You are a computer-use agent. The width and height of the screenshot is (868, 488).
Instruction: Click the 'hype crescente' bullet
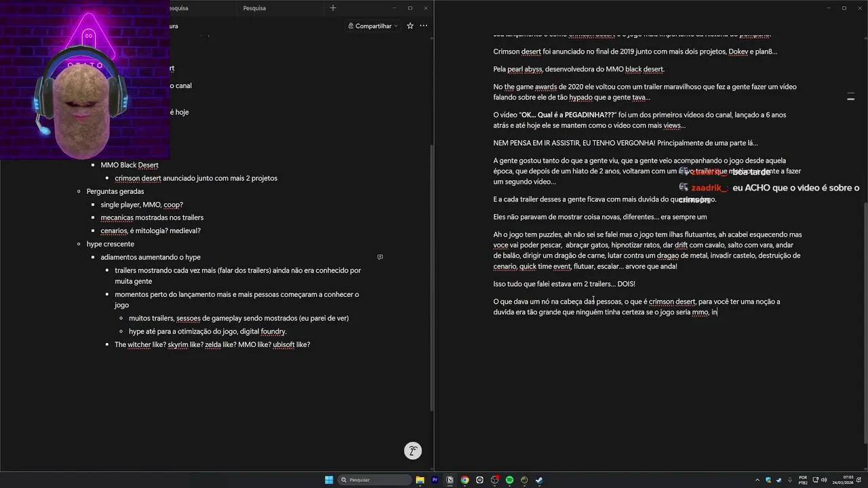click(x=110, y=244)
